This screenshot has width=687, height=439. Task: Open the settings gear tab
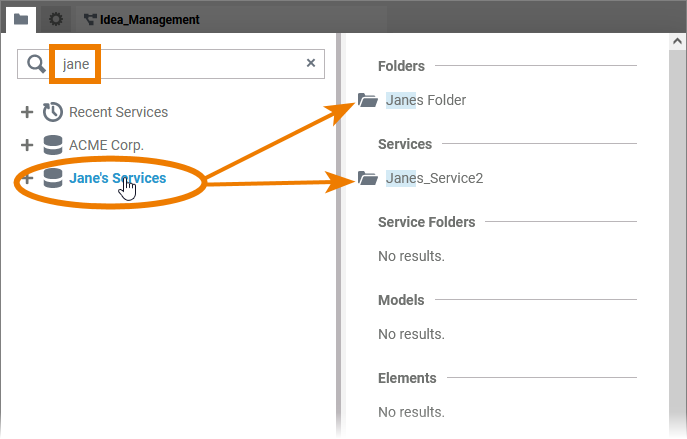click(x=56, y=18)
